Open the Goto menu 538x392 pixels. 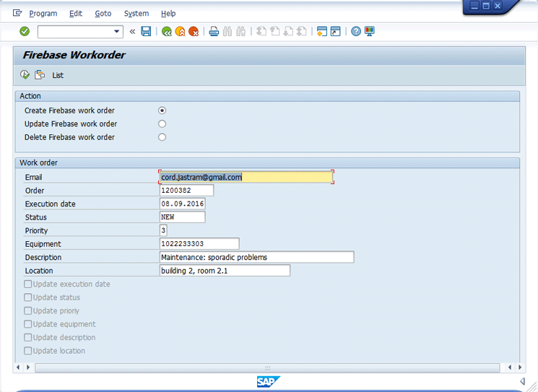point(103,13)
